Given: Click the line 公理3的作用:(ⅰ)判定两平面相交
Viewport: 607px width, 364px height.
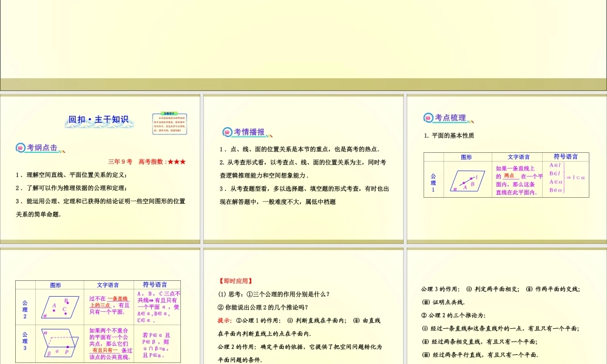Looking at the screenshot, I should click(x=501, y=289).
